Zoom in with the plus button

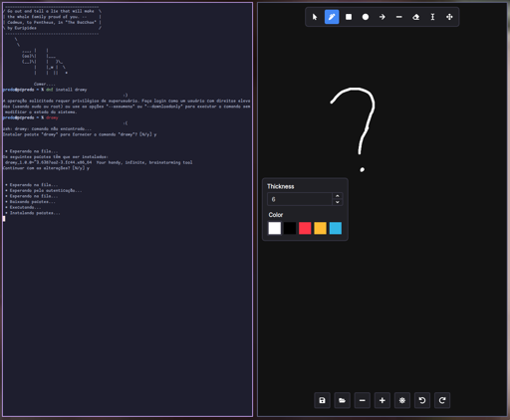click(382, 400)
